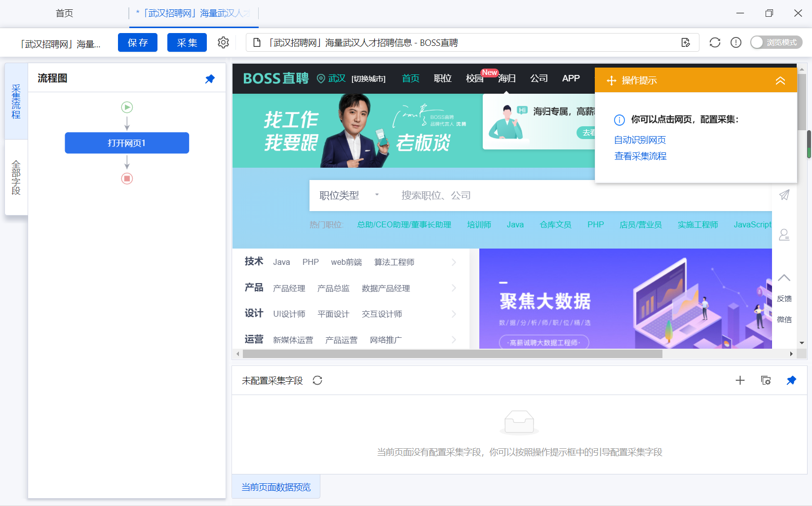Pin the collection fields panel

click(x=791, y=380)
